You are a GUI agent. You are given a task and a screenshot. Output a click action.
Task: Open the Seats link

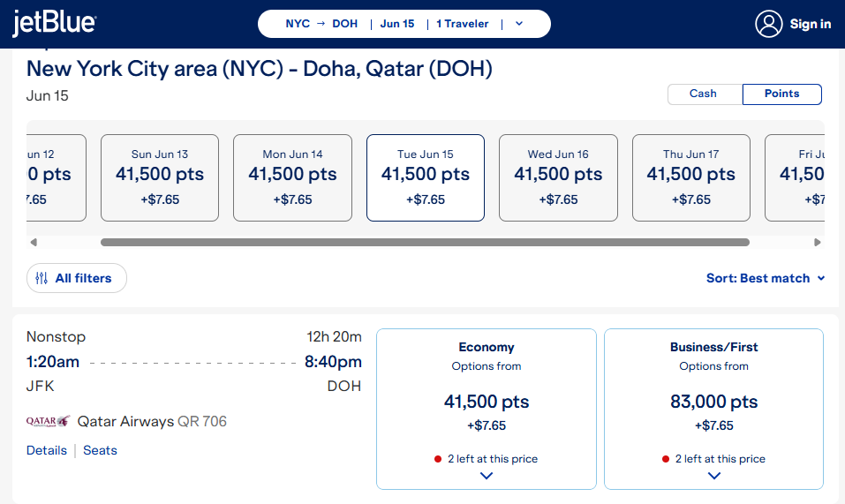[x=100, y=450]
